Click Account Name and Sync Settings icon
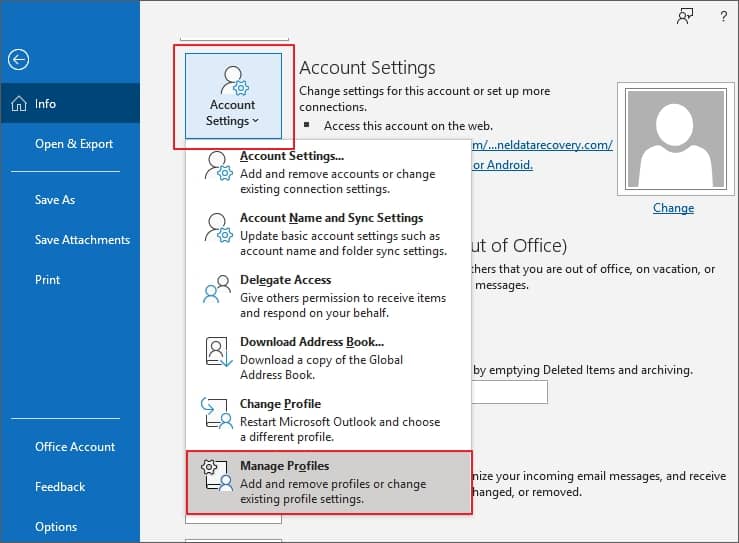 click(x=219, y=228)
